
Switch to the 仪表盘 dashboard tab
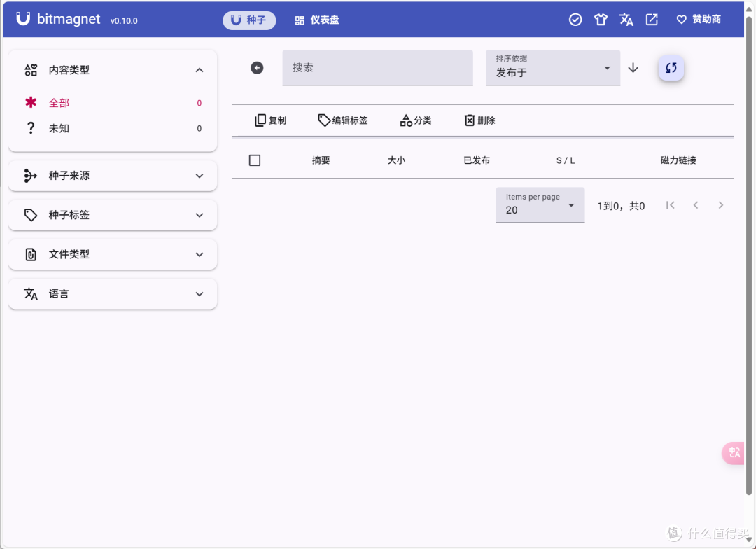317,20
